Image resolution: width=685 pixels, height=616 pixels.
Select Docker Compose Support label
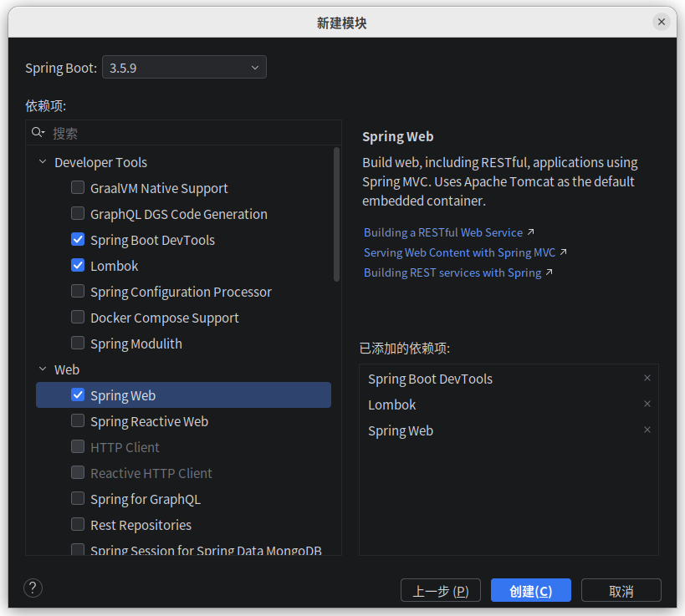tap(164, 318)
